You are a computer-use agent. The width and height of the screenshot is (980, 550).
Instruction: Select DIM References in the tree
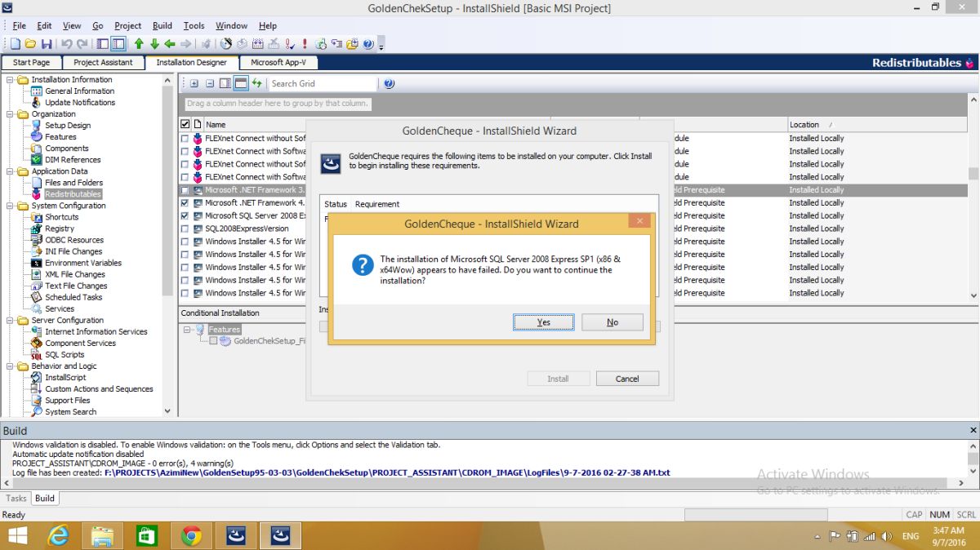73,160
